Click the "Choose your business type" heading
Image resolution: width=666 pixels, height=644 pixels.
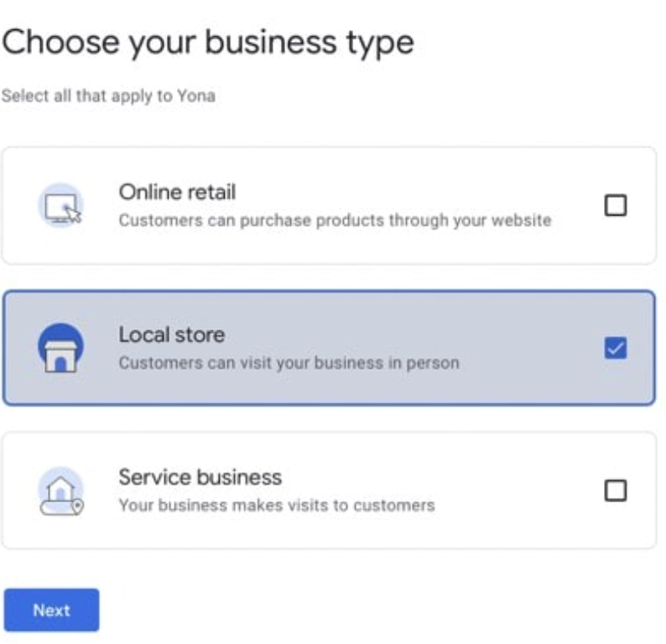pyautogui.click(x=207, y=41)
